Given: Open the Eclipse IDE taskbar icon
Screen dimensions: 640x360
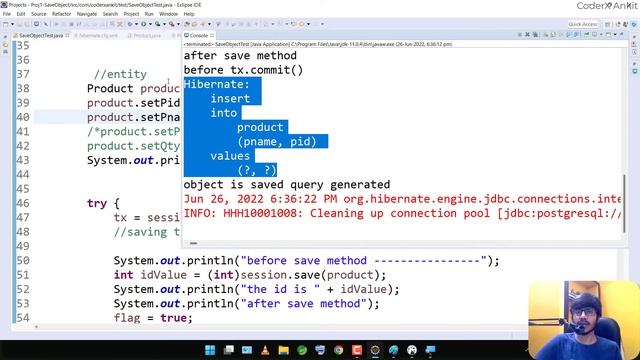Looking at the screenshot, I should 375,350.
